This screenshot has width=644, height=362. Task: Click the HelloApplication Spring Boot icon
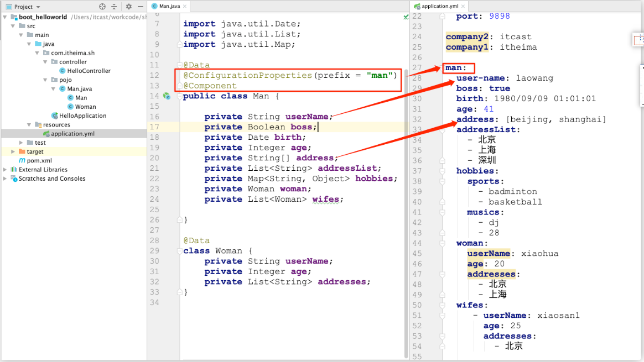coord(54,116)
